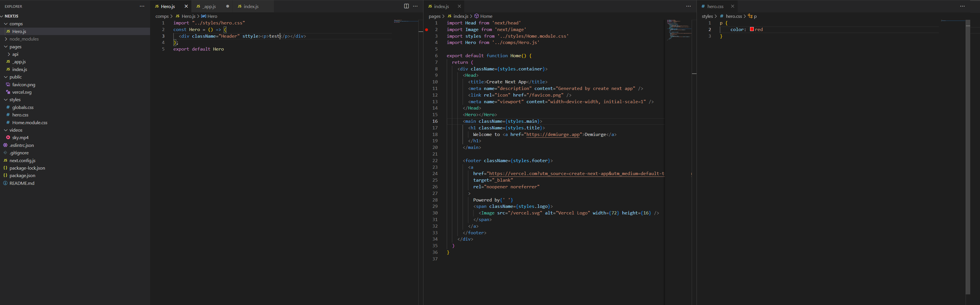Click the red color swatch in hero.css
980x305 pixels.
[x=752, y=29]
